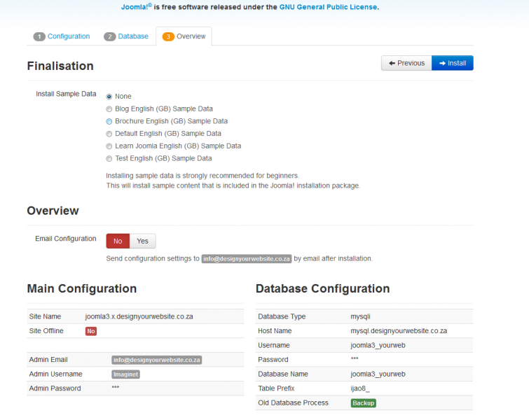The image size is (529, 420).
Task: Click the Table Prefix label
Action: tap(276, 388)
